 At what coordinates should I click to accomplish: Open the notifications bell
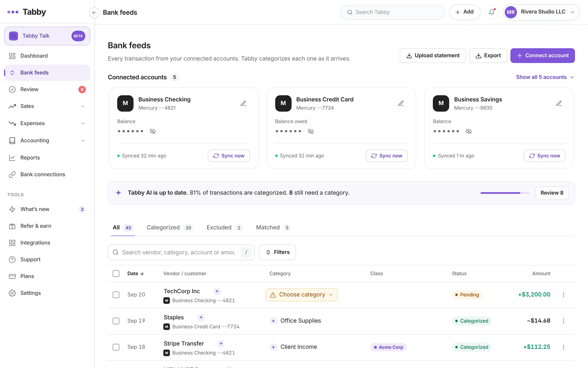(491, 12)
